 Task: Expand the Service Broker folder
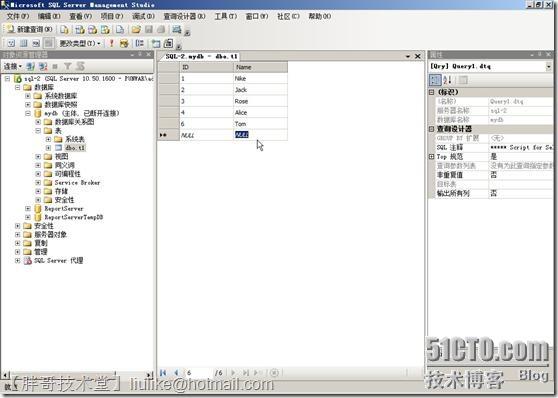[x=38, y=183]
